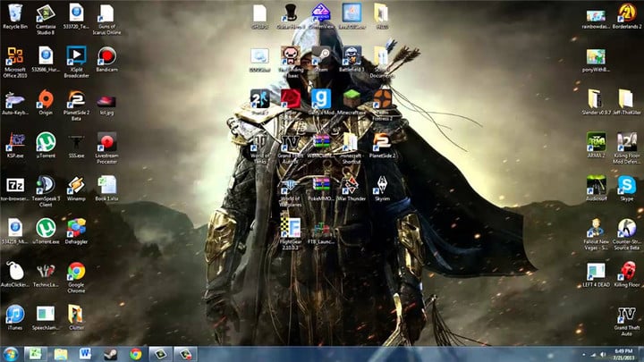Click the Windows Start button

pos(11,354)
